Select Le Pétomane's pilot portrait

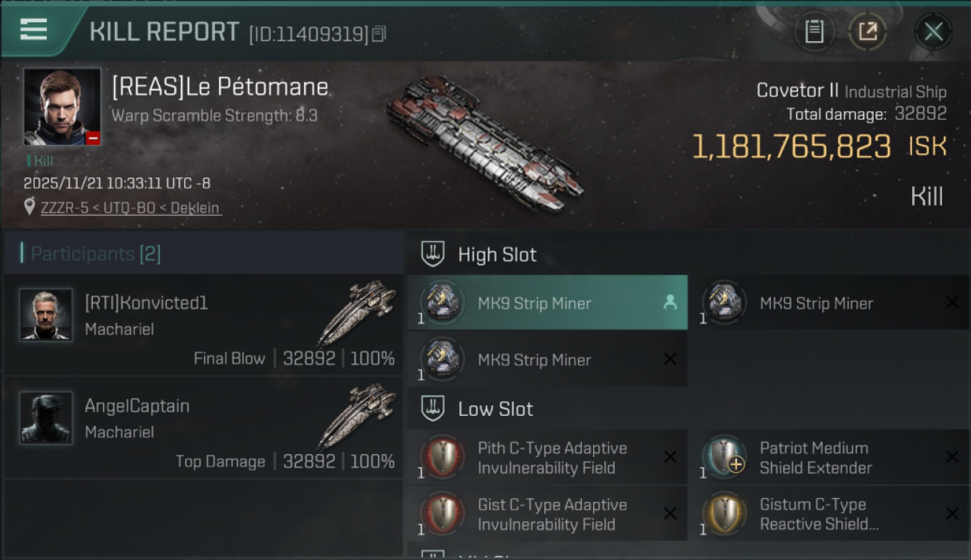[x=62, y=107]
